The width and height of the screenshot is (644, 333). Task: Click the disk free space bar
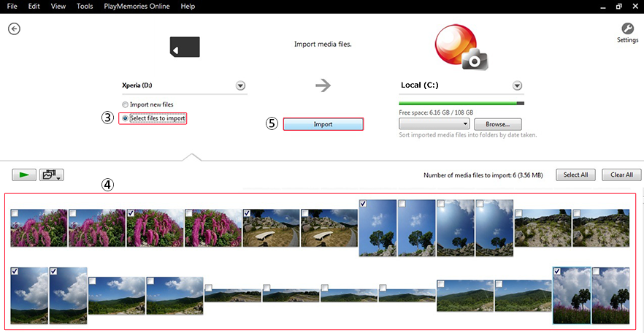click(x=461, y=104)
